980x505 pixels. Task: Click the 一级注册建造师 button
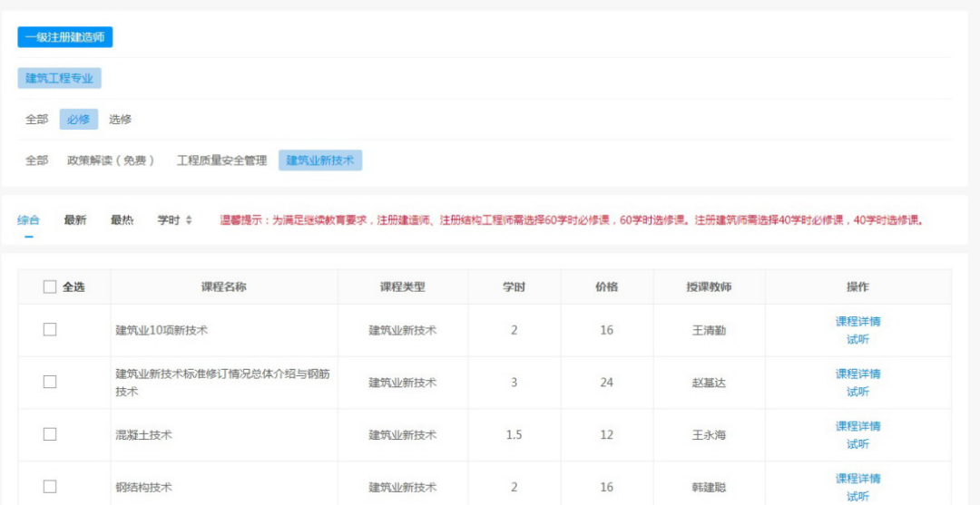click(65, 37)
